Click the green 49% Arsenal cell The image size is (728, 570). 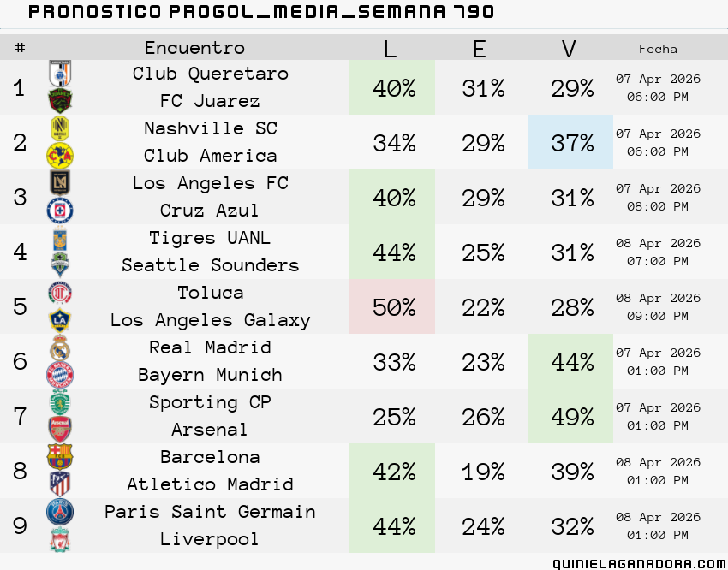click(x=570, y=416)
